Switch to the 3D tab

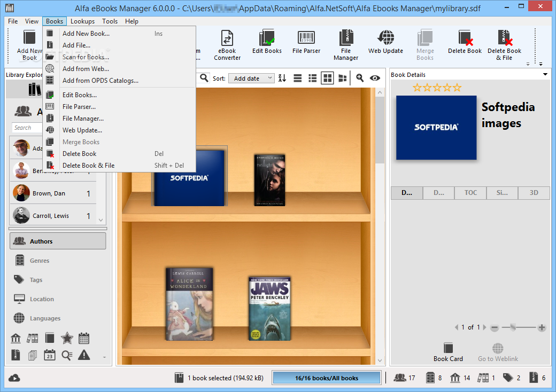click(534, 193)
